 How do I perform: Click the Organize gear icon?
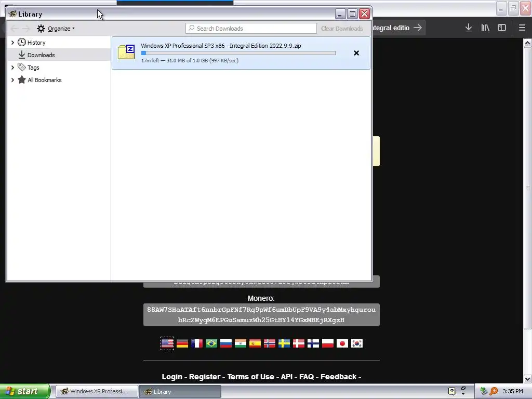[41, 29]
